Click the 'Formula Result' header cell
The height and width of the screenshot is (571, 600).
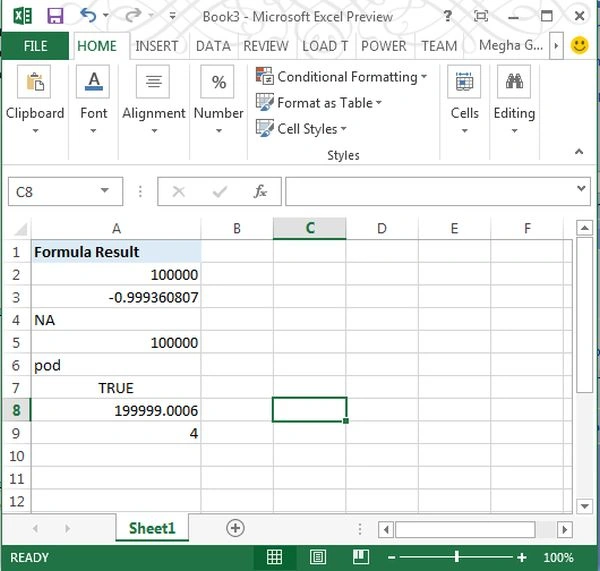click(116, 252)
